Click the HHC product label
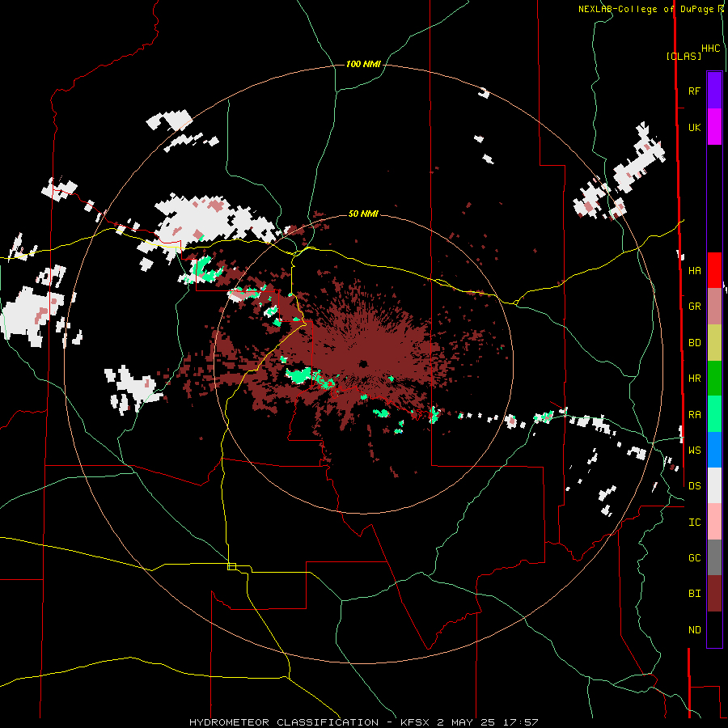 tap(711, 49)
